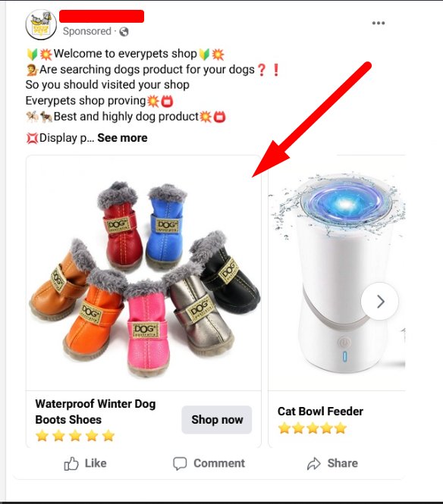Advance carousel with right chevron arrow
This screenshot has height=504, width=443.
tap(380, 301)
